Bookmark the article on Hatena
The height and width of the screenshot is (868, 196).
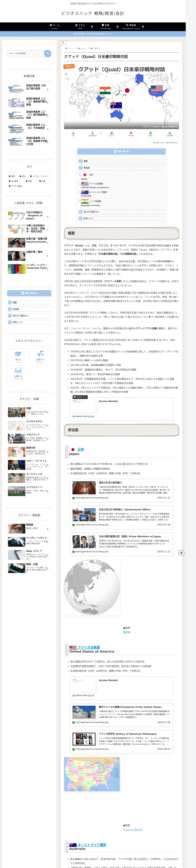(x=112, y=134)
